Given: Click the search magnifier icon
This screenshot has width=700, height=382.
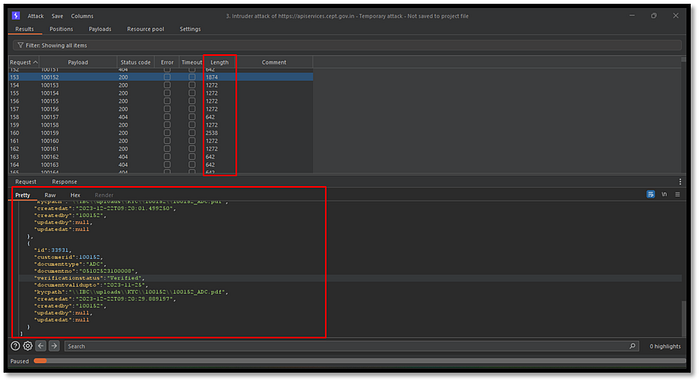Looking at the screenshot, I should [632, 346].
